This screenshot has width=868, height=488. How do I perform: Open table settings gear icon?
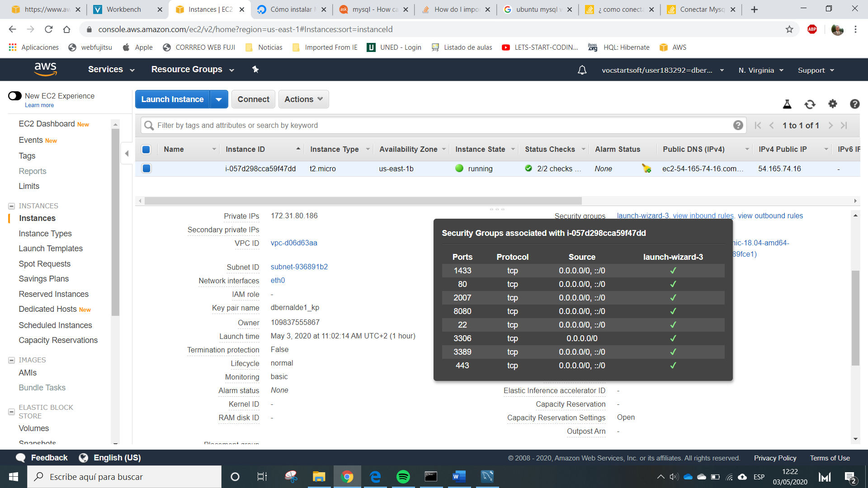(x=833, y=104)
